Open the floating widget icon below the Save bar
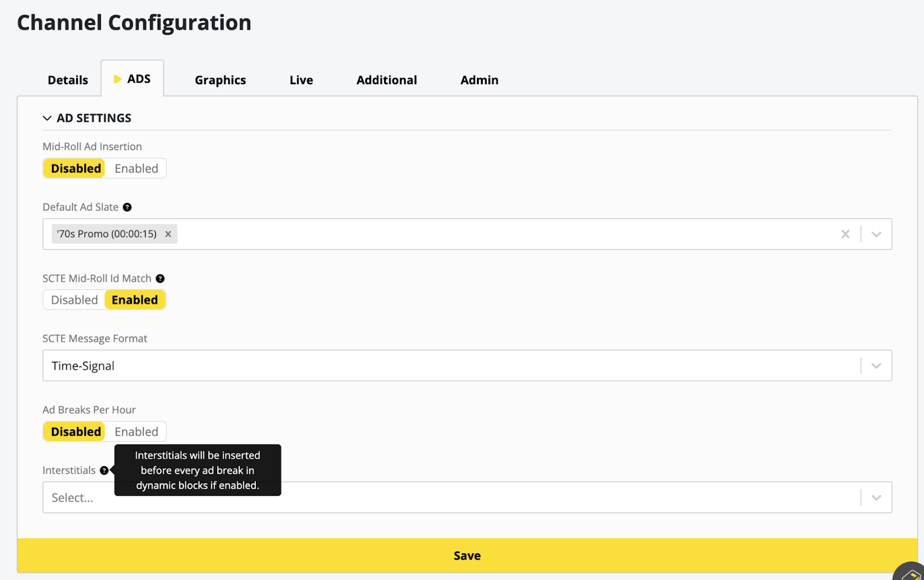The width and height of the screenshot is (924, 580). pyautogui.click(x=910, y=572)
